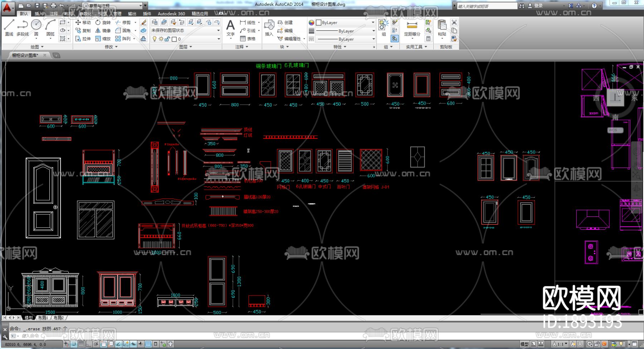The width and height of the screenshot is (644, 349).
Task: Switch to the 注释 ribbon tab
Action: pos(54,14)
